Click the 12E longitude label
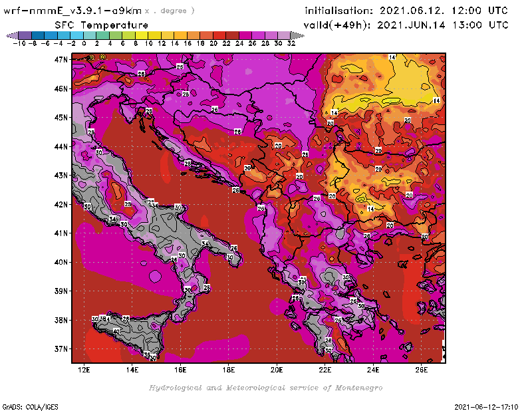532x411 pixels. [x=84, y=370]
